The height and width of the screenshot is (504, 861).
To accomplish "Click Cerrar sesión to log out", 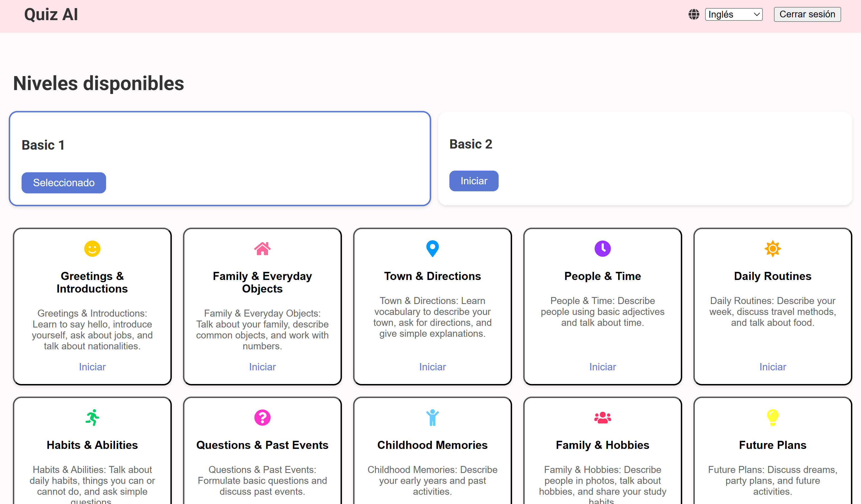I will pyautogui.click(x=807, y=14).
